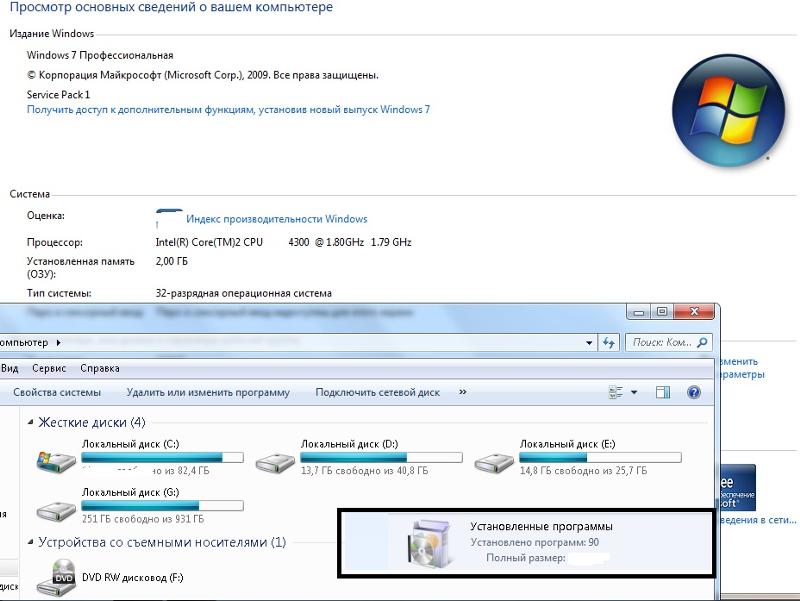Select the Установленные программы heading text
This screenshot has height=601, width=800.
pyautogui.click(x=541, y=527)
